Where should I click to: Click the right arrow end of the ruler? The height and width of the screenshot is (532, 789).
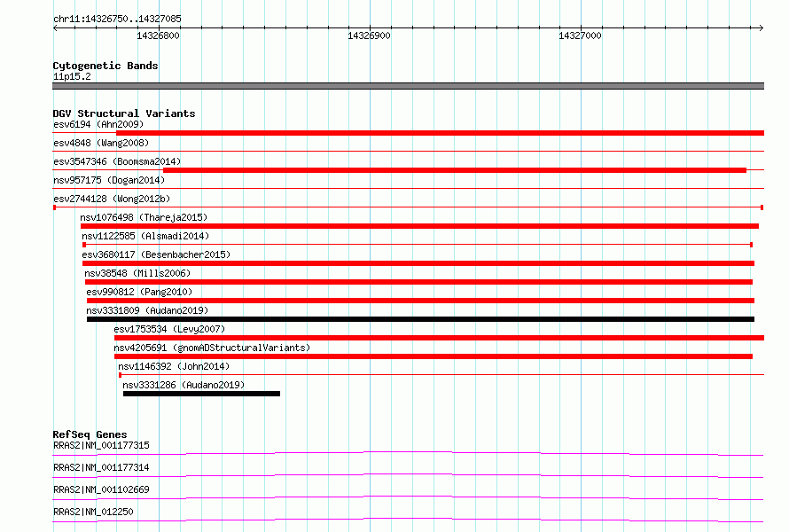(762, 27)
